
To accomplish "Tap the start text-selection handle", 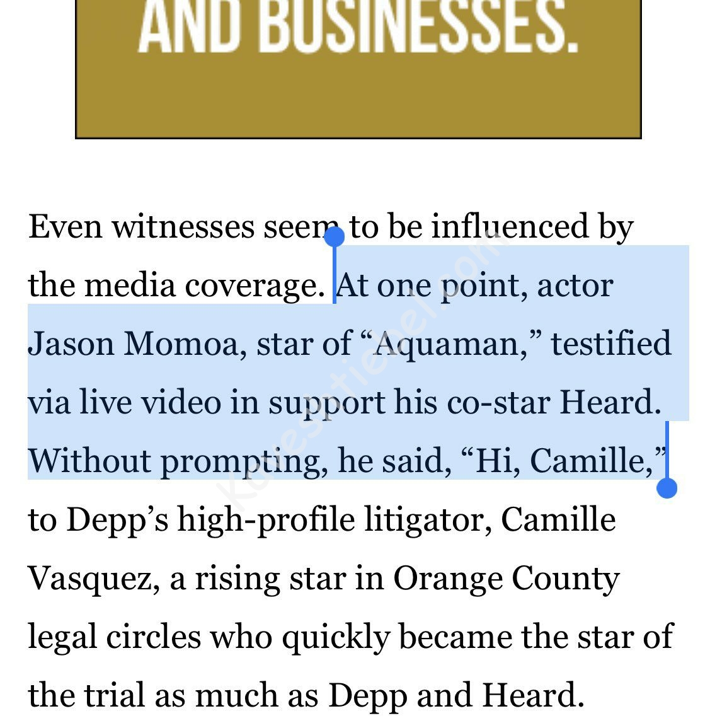I will [334, 237].
